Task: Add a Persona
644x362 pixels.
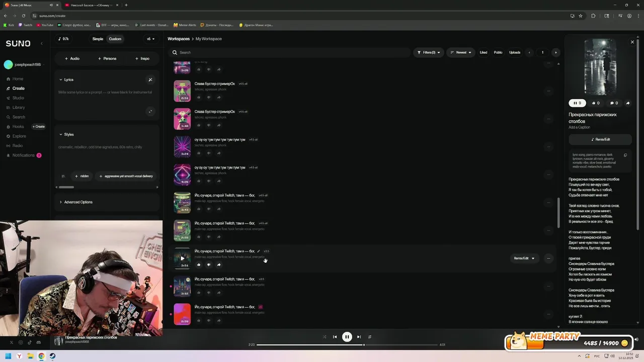Action: [107, 58]
